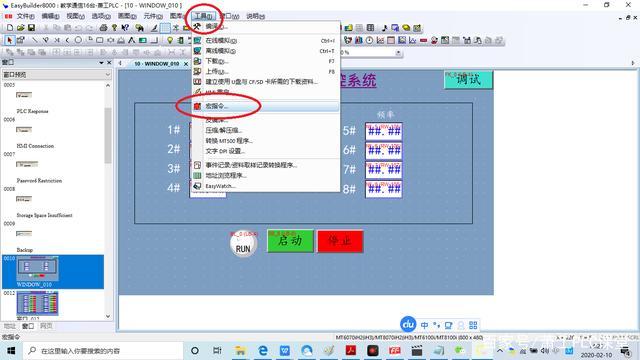Screen dimensions: 640x360
Task: Switch to 10 - WINDOW_010 tab
Action: [x=157, y=64]
